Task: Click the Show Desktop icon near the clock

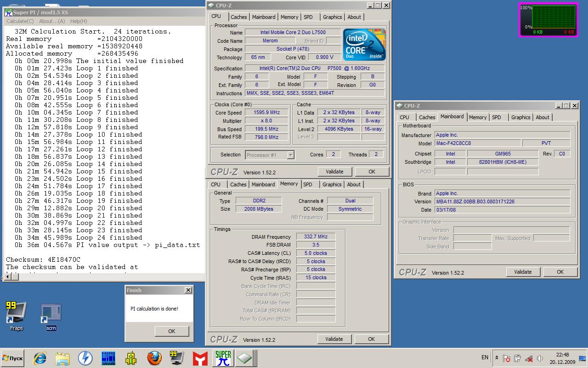Action: [582, 358]
